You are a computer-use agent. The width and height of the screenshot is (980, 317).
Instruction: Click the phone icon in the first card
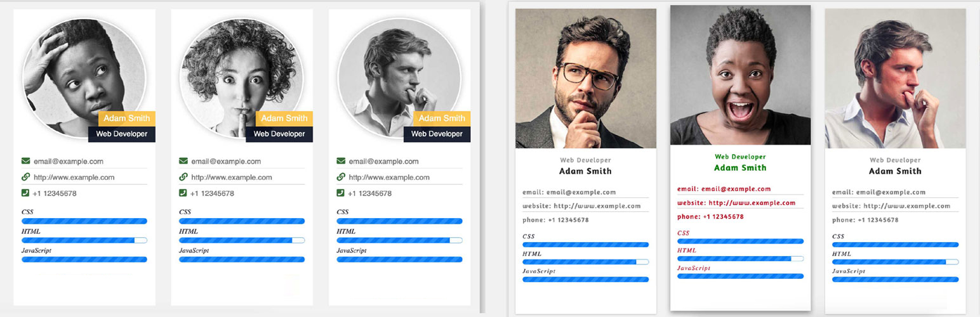tap(25, 193)
